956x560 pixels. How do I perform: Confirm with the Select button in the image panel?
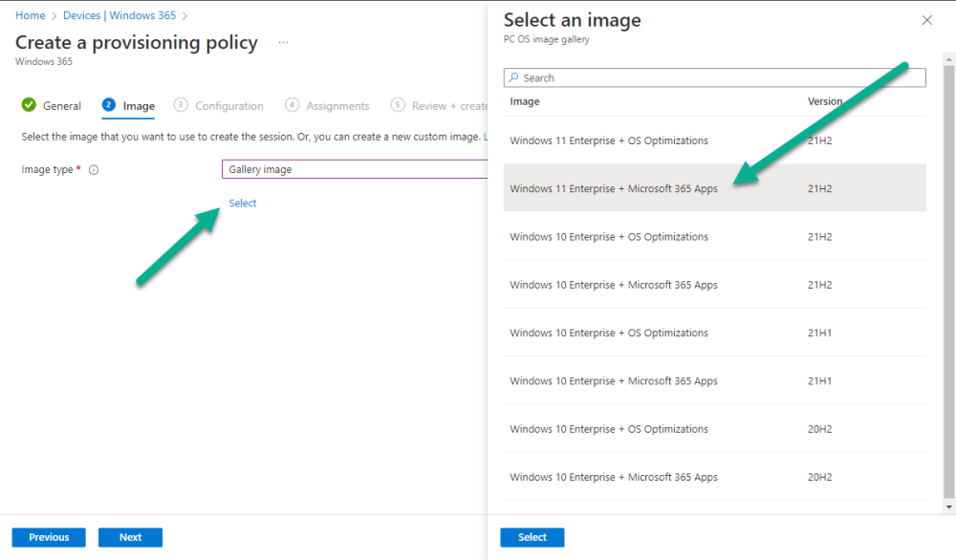pos(532,537)
